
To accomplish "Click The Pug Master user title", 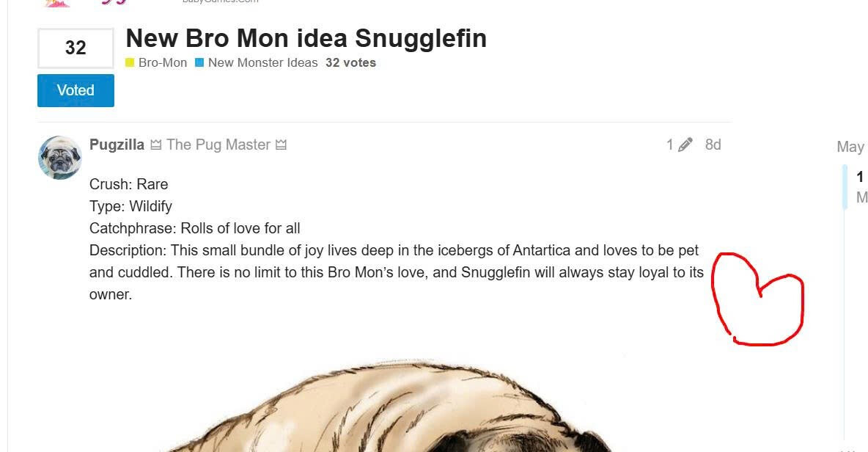I will coord(218,145).
